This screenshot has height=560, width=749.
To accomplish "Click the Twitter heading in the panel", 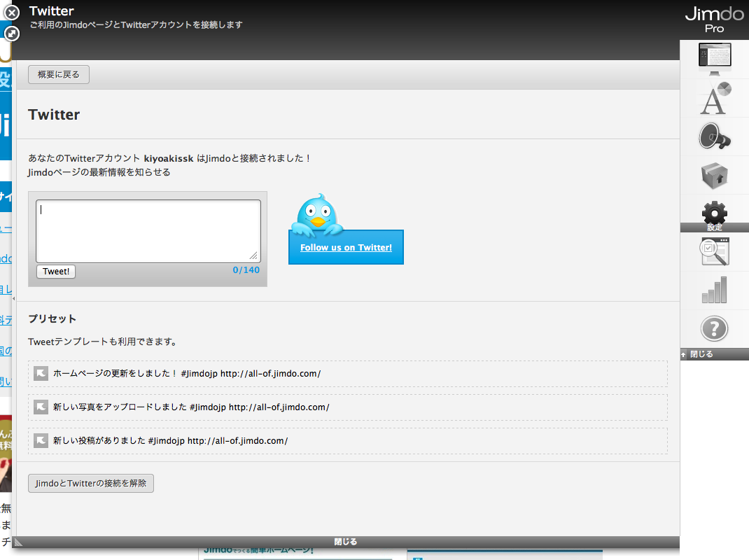I will [54, 115].
